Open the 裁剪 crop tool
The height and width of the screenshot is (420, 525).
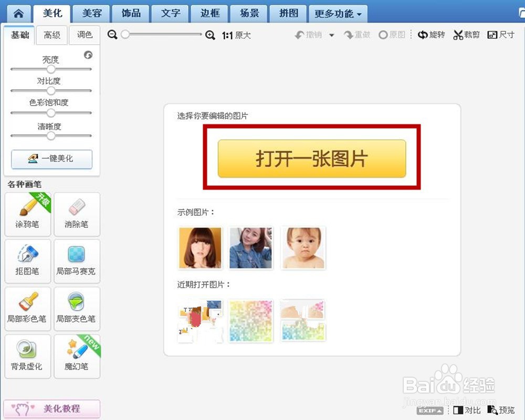coord(466,34)
